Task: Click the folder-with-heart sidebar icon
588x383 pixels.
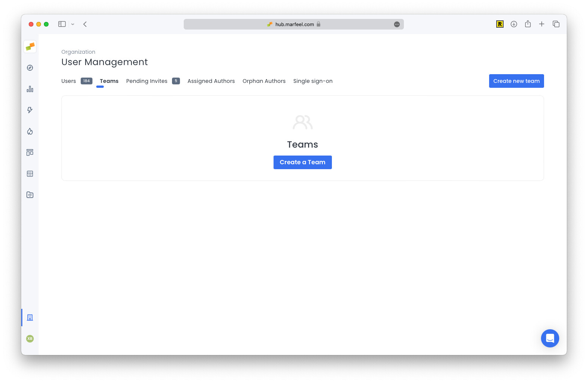Action: click(30, 195)
